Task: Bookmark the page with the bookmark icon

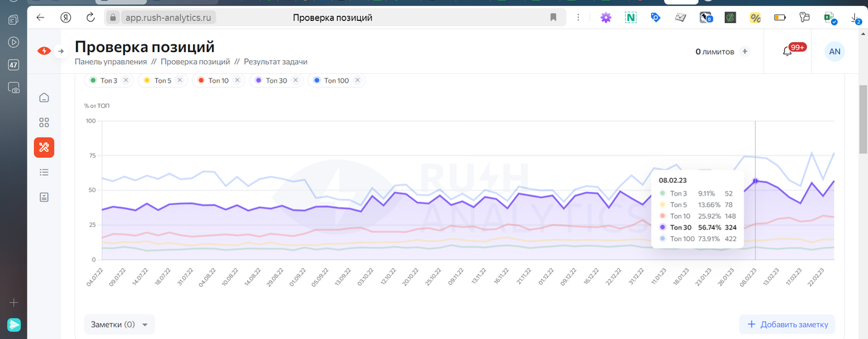Action: pyautogui.click(x=553, y=17)
